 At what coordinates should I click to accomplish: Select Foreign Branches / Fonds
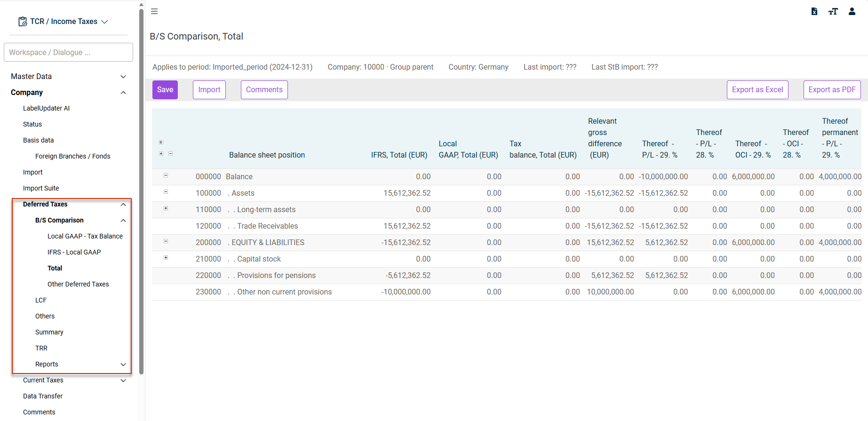point(73,156)
